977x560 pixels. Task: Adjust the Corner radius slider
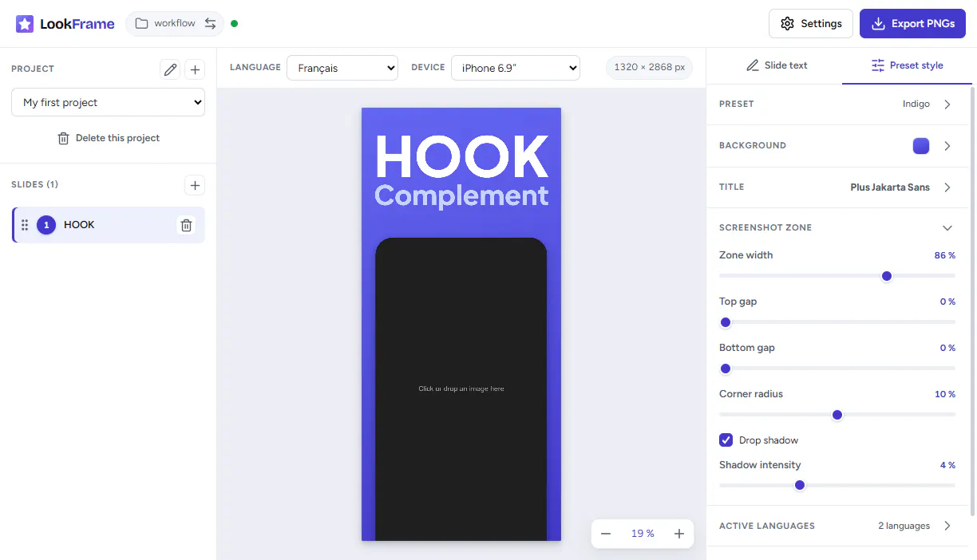(x=837, y=415)
